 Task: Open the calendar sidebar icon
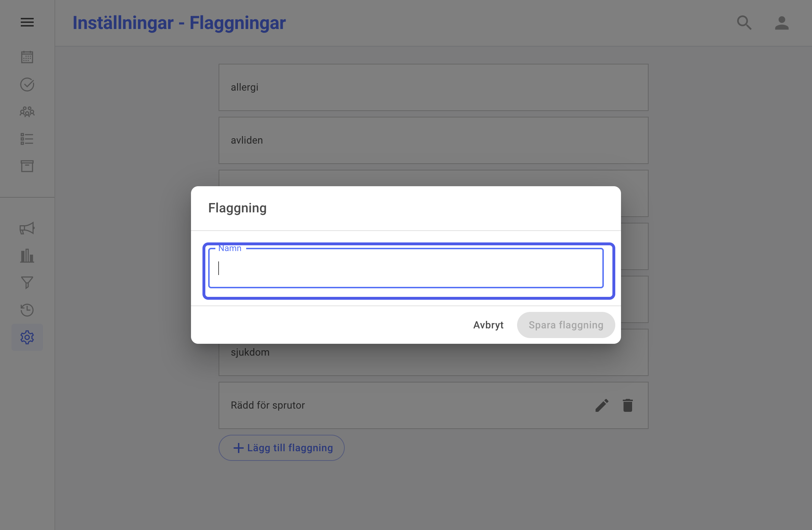27,57
